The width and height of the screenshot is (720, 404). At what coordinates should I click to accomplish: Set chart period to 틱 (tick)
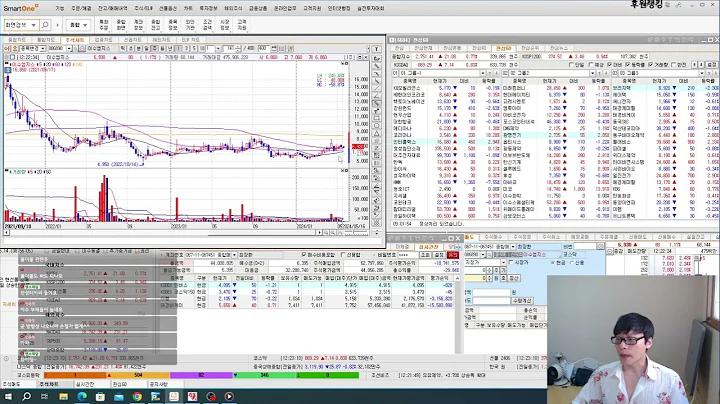point(124,48)
